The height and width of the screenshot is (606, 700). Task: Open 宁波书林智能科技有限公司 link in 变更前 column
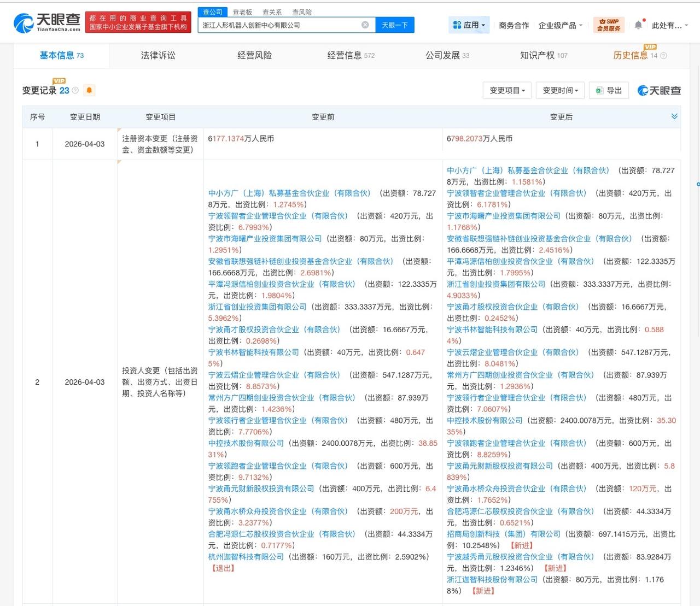click(254, 352)
